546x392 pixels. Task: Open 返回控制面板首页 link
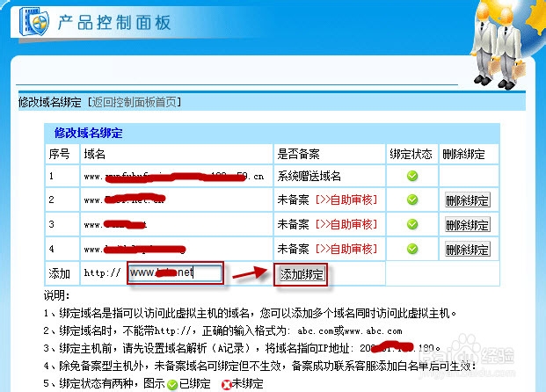click(134, 102)
